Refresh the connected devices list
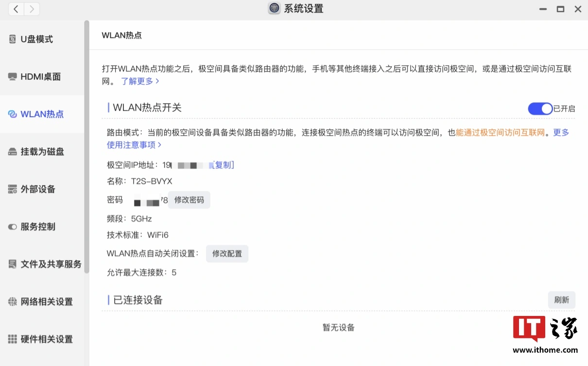Screen dimensions: 588x366 coord(561,300)
